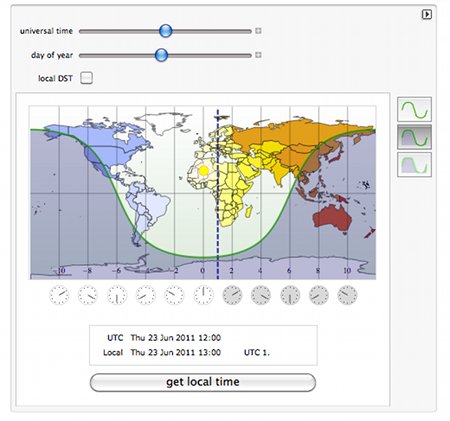Click the clock icon under zone -6
This screenshot has width=450, height=421.
(117, 295)
